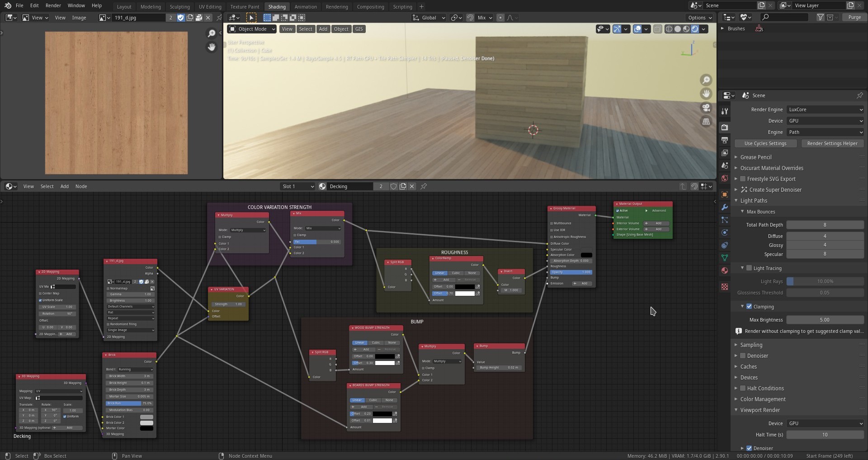Viewport: 868px width, 460px height.
Task: Click the filter funnel icon in outliner
Action: pos(820,17)
